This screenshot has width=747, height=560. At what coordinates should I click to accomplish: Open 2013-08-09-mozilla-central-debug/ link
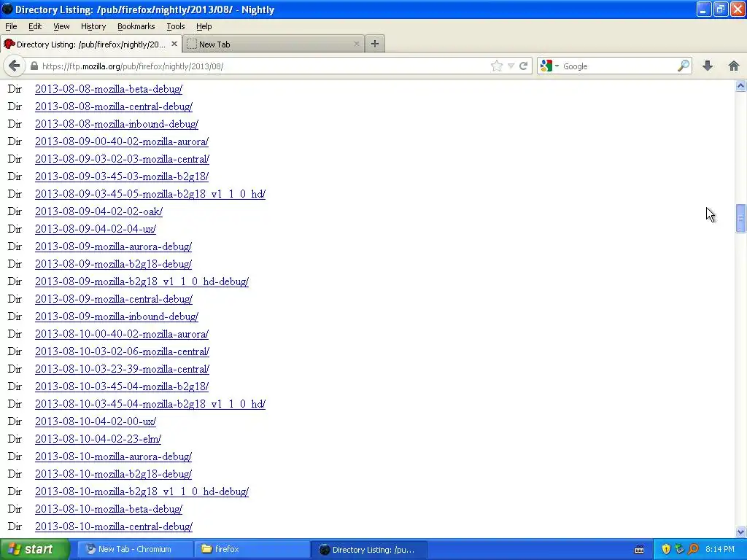(114, 299)
